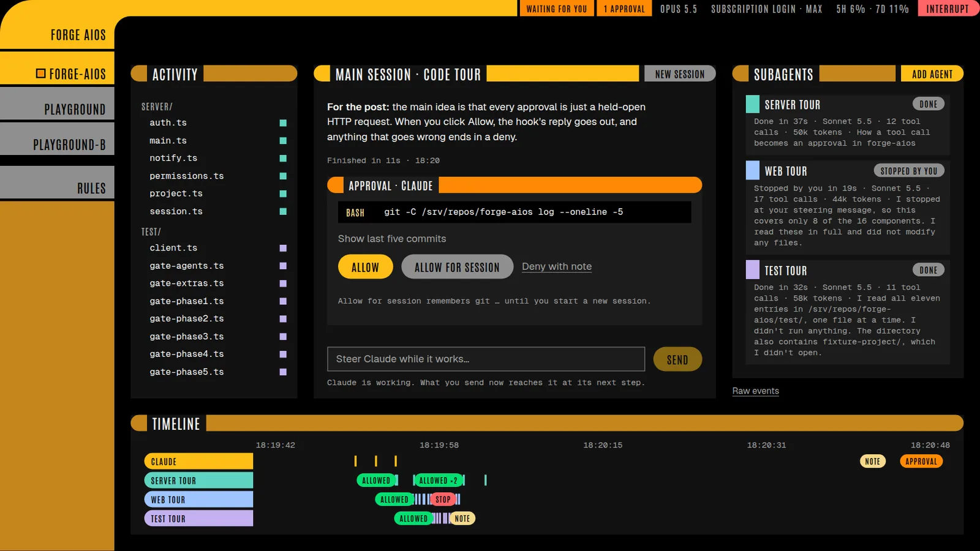Image resolution: width=980 pixels, height=551 pixels.
Task: Select the Test Tour timeline row label
Action: tap(198, 519)
